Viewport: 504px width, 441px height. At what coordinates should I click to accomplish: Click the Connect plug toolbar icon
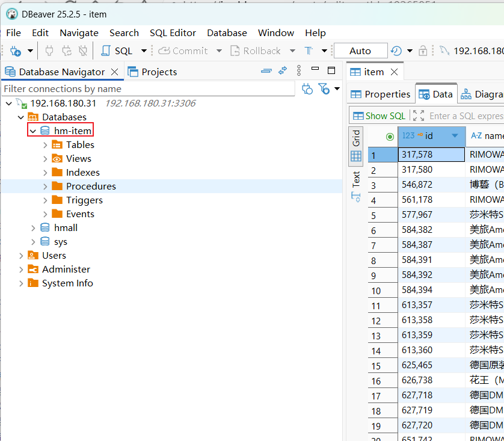pos(49,51)
